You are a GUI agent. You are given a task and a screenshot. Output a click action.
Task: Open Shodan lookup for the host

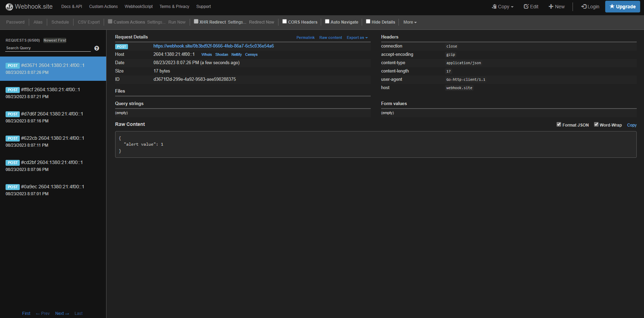pos(222,54)
